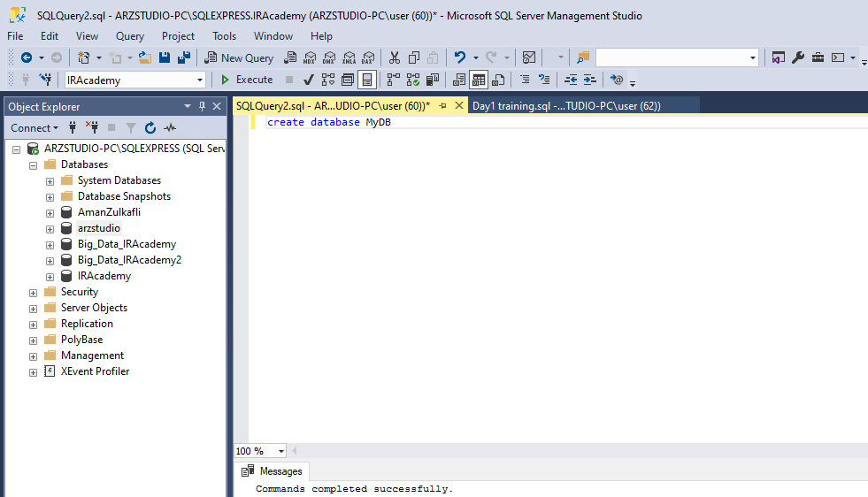Click the New Query button
Viewport: 868px width, 497px height.
tap(239, 57)
